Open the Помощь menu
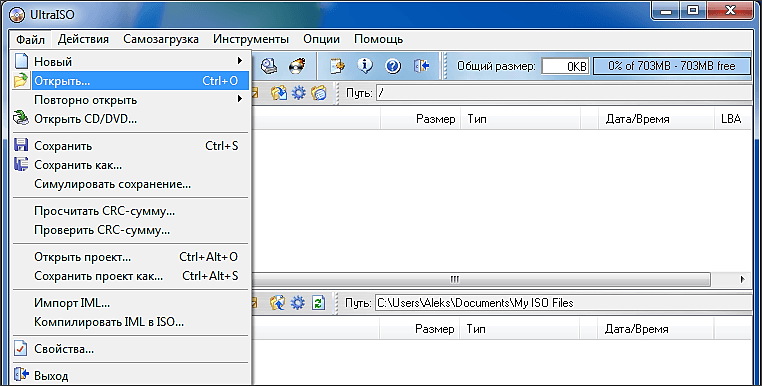 [379, 39]
